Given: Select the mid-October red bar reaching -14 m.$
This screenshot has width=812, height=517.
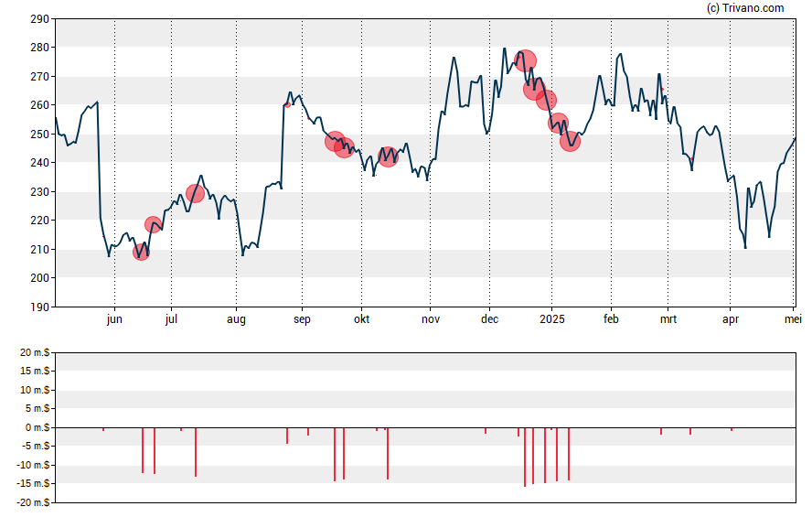Looking at the screenshot, I should (388, 453).
